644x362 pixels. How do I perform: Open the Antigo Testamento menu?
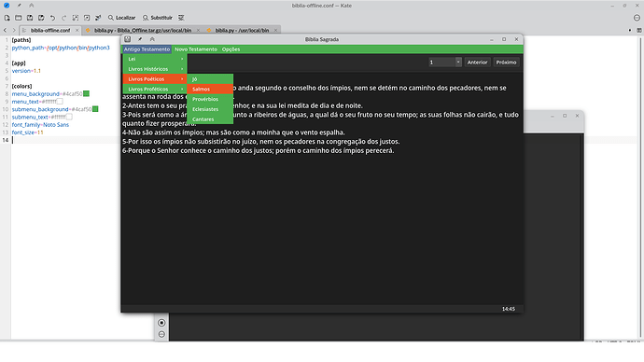pos(147,49)
